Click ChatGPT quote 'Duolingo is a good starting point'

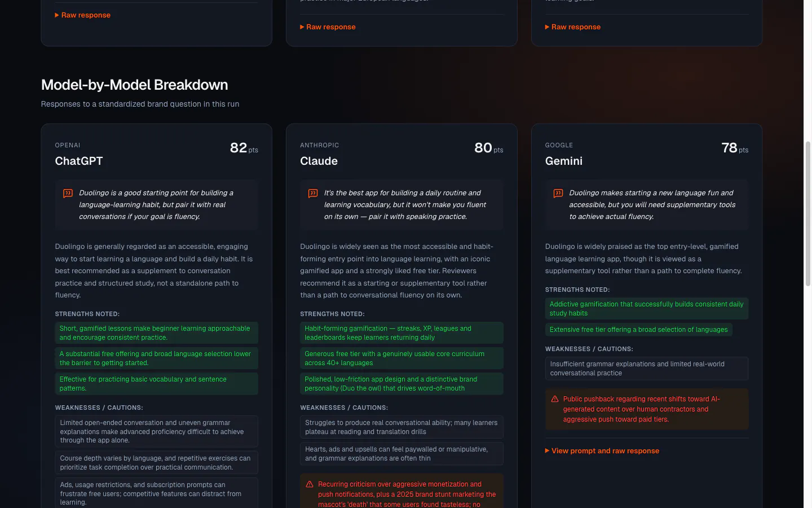156,205
